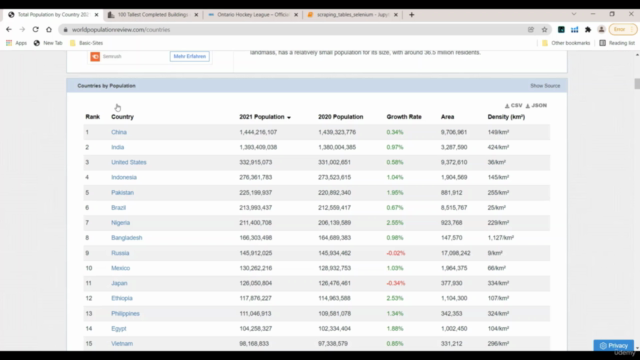Image resolution: width=640 pixels, height=360 pixels.
Task: Open the extensions puzzle icon
Action: pos(588,29)
